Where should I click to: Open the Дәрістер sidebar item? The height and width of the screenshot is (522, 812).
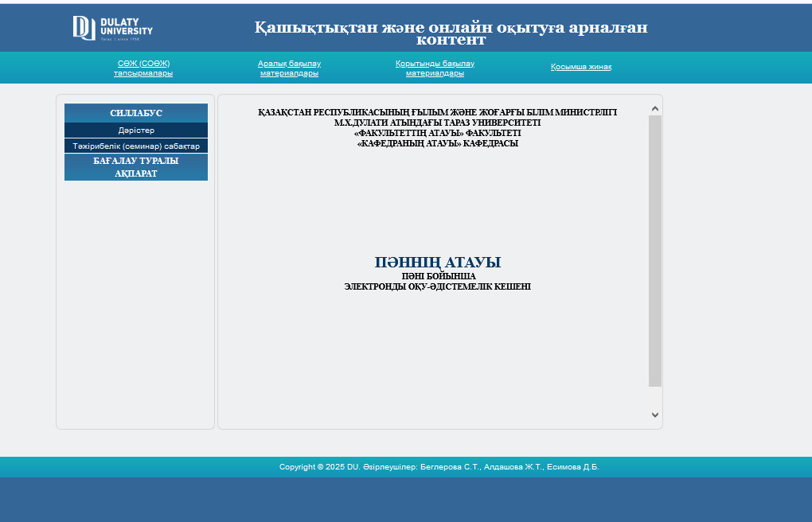pyautogui.click(x=136, y=130)
